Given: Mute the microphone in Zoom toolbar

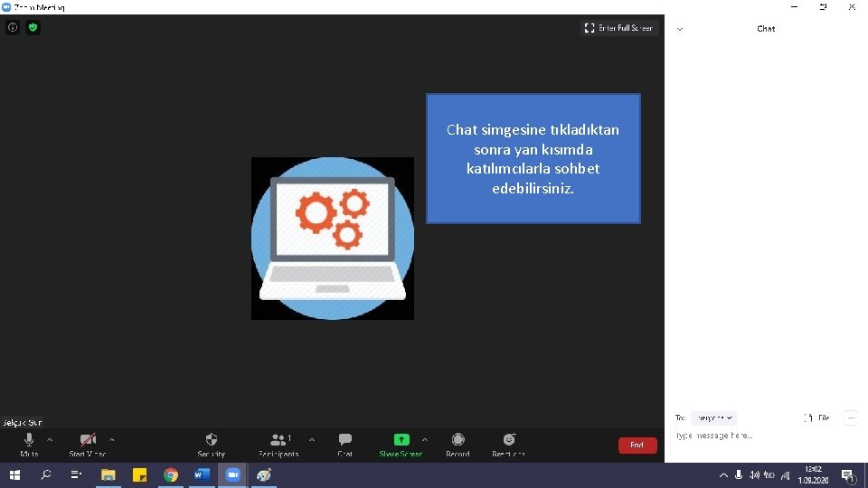Looking at the screenshot, I should click(x=29, y=445).
